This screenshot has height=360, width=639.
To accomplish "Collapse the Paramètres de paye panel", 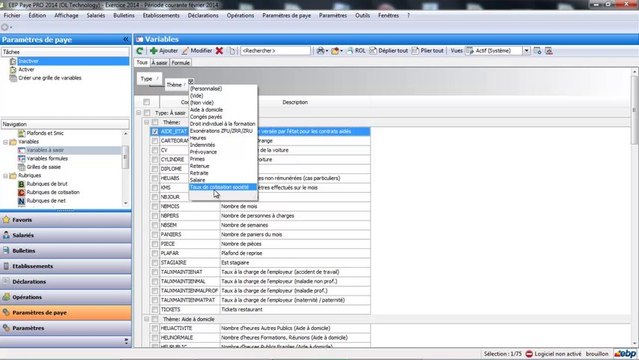I will [x=126, y=40].
